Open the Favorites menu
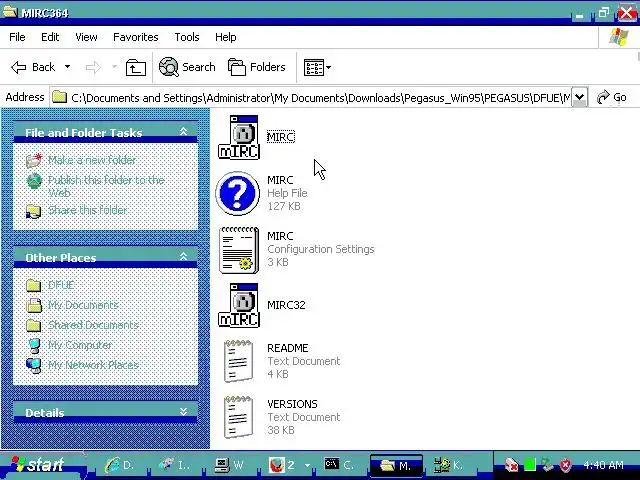 136,37
